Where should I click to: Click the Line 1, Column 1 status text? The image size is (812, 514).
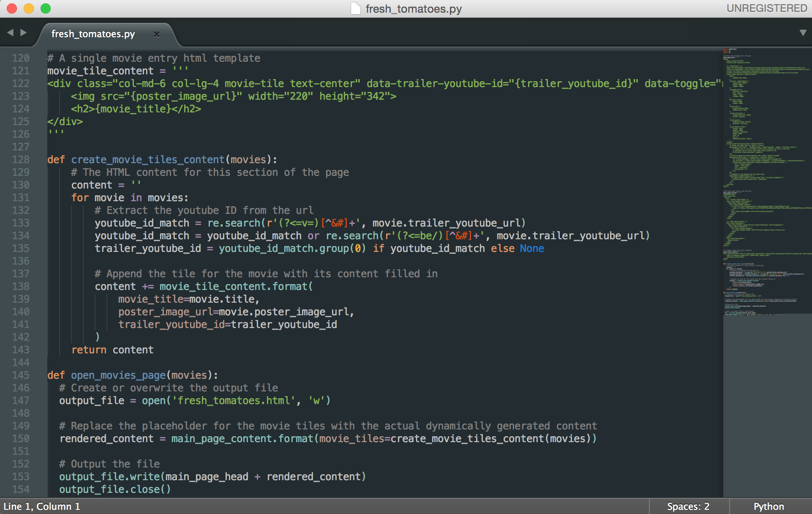coord(42,506)
